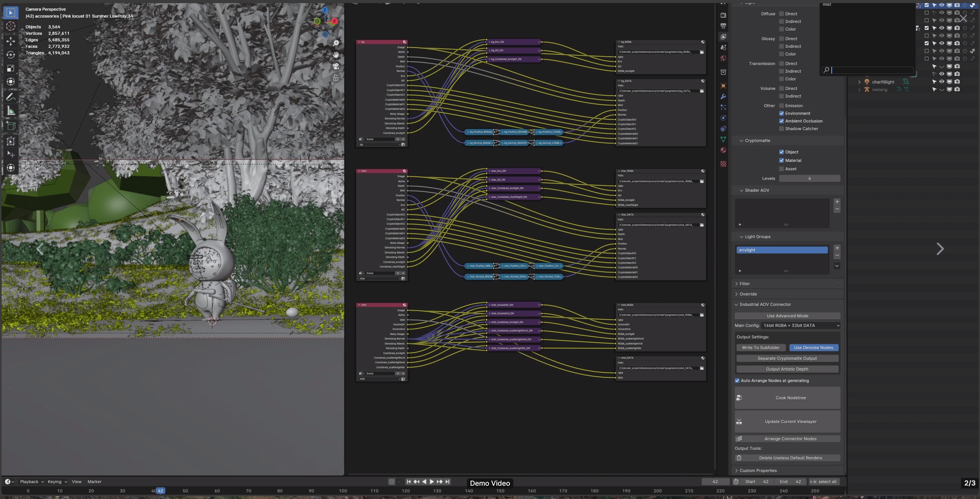Image resolution: width=980 pixels, height=499 pixels.
Task: Select envlight light group entry
Action: (782, 250)
